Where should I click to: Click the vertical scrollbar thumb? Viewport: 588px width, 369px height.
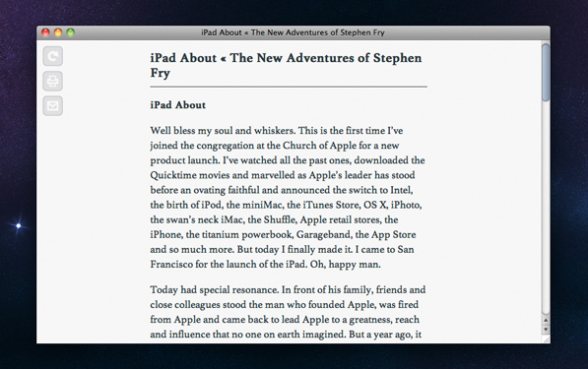[x=546, y=72]
